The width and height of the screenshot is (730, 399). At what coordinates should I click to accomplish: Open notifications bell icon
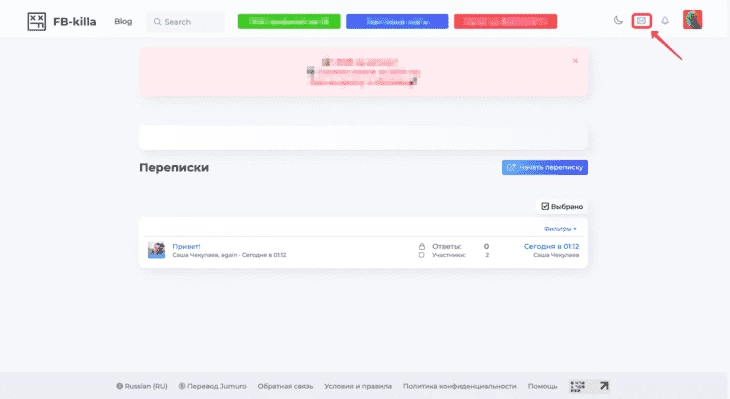tap(665, 20)
